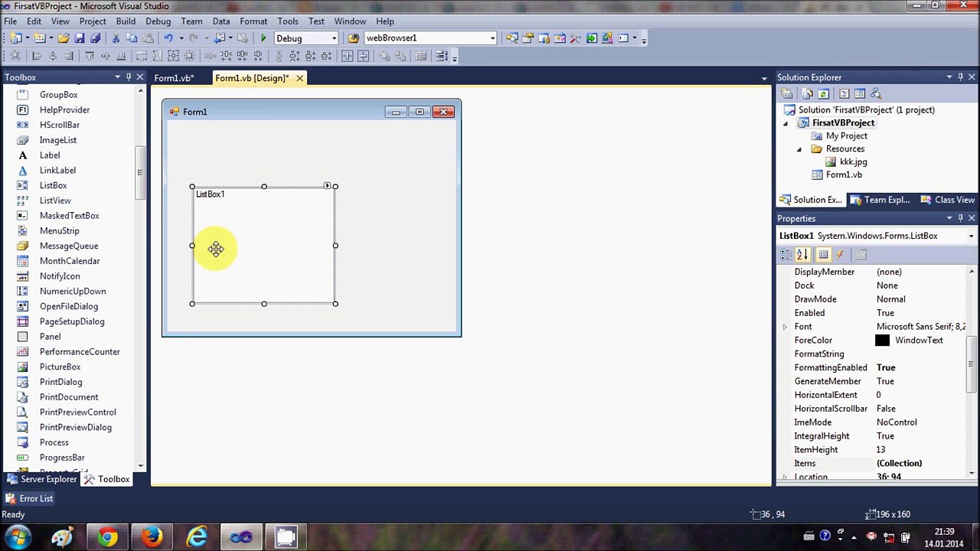The height and width of the screenshot is (551, 980).
Task: Open Internet Explorer from taskbar
Action: click(x=197, y=537)
